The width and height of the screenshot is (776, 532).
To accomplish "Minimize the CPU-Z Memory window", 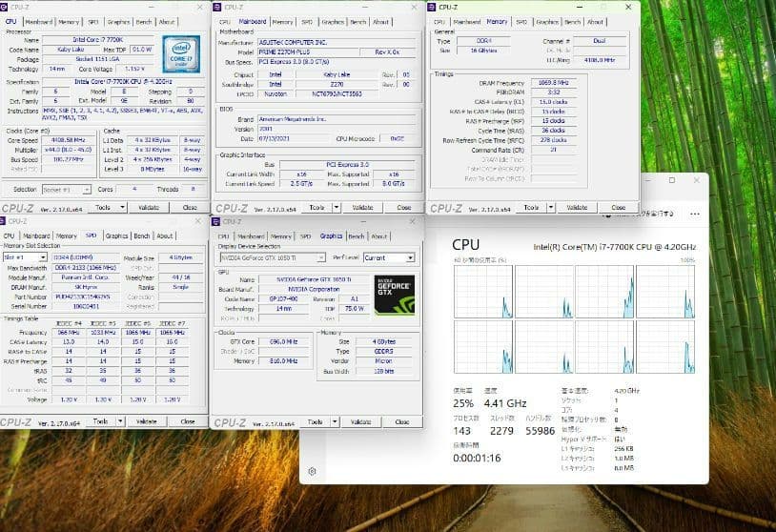I will click(580, 7).
